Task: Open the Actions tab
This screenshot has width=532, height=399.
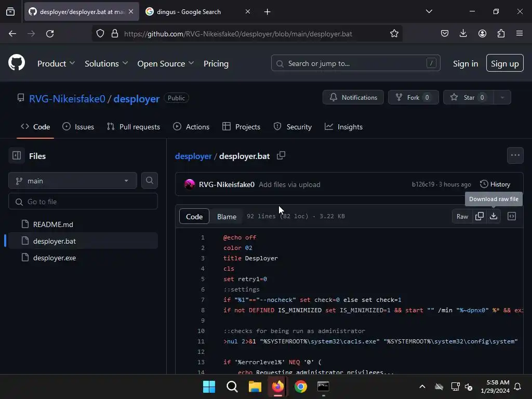Action: click(191, 127)
